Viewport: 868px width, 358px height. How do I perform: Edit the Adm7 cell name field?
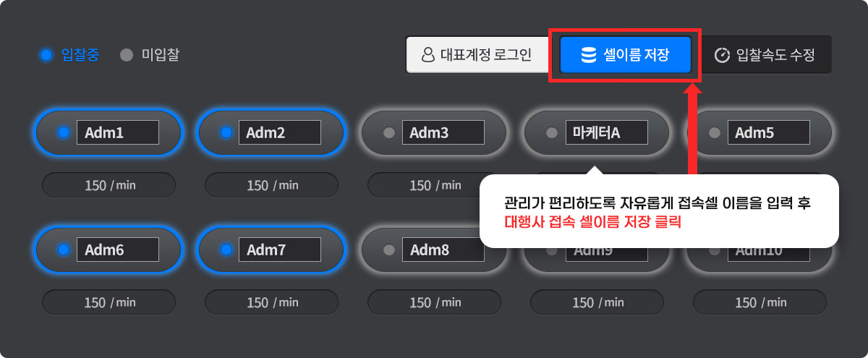coord(280,250)
